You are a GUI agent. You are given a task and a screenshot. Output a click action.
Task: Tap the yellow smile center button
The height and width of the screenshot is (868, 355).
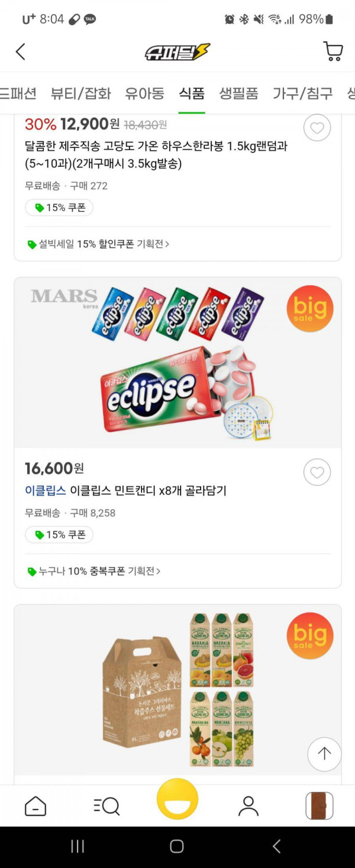177,799
